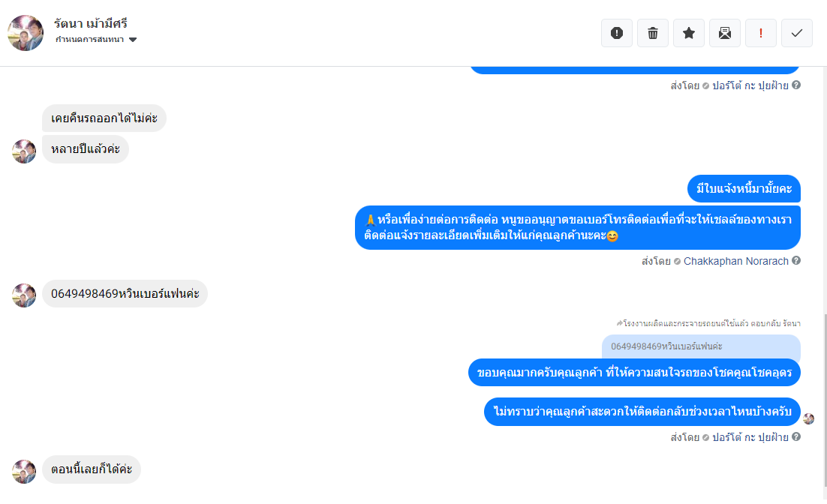
Task: Click the quoted reply preview bubble
Action: pos(701,346)
